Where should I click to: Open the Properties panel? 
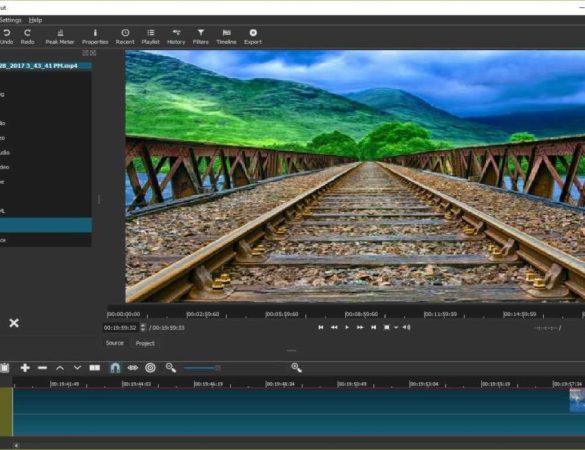click(95, 37)
